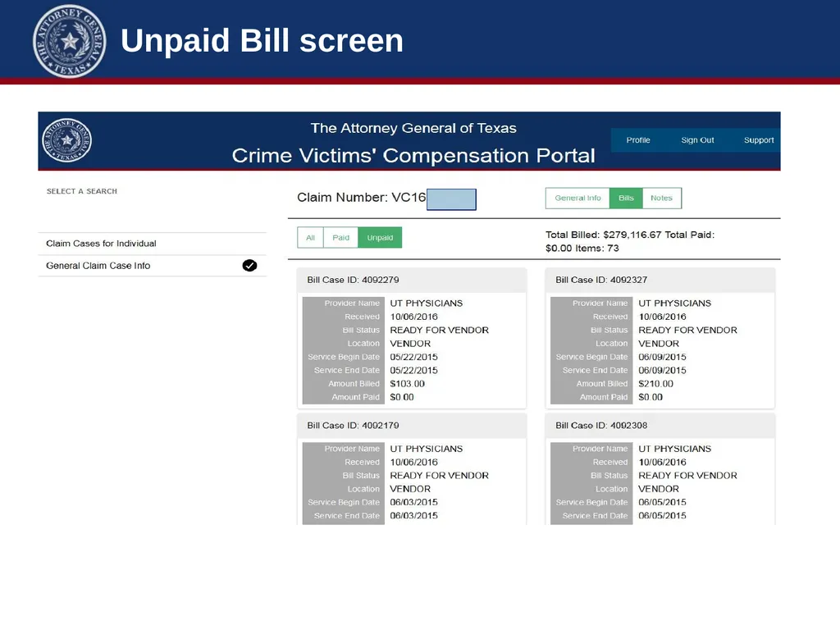Select the Unpaid bills filter
Screen dimensions: 840x630
(x=380, y=237)
